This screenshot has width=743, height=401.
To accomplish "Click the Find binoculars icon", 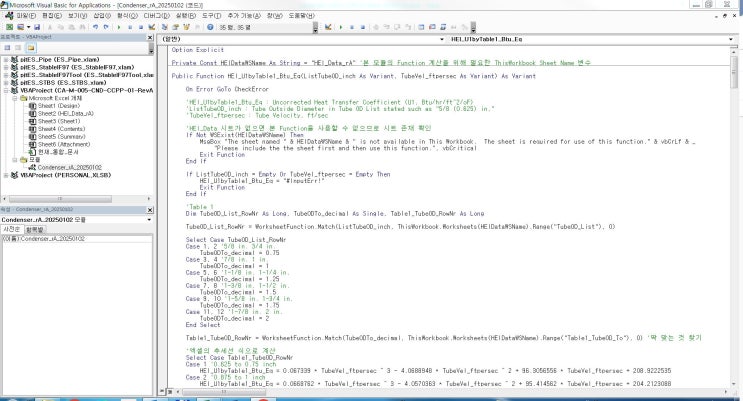I will 82,27.
